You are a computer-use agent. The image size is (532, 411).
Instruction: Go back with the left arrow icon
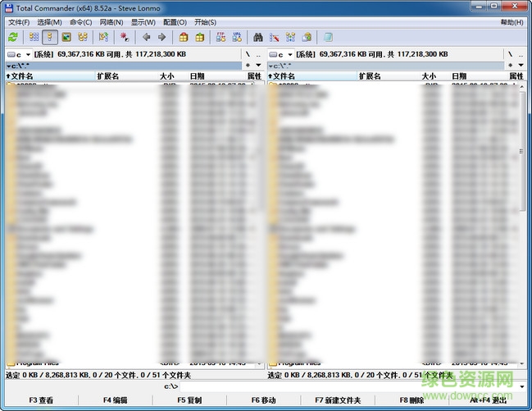[146, 37]
